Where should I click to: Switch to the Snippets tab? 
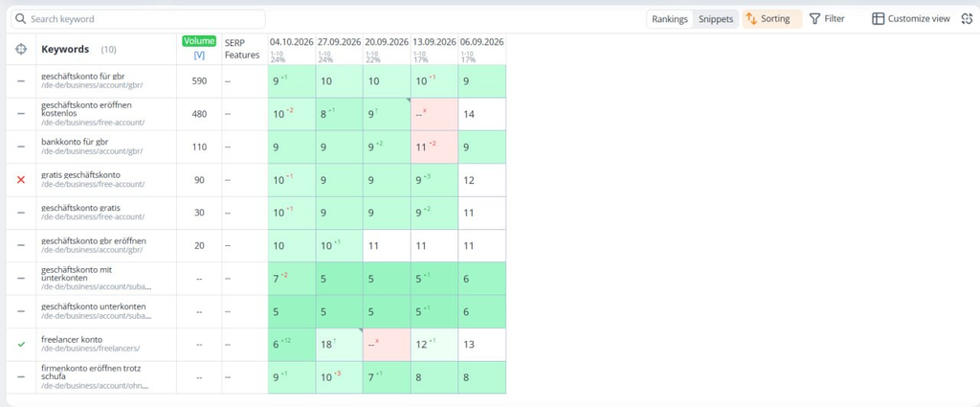point(716,19)
